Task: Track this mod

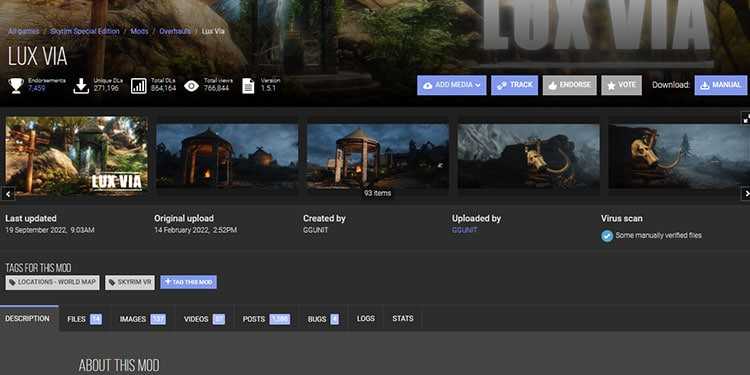Action: (x=514, y=85)
